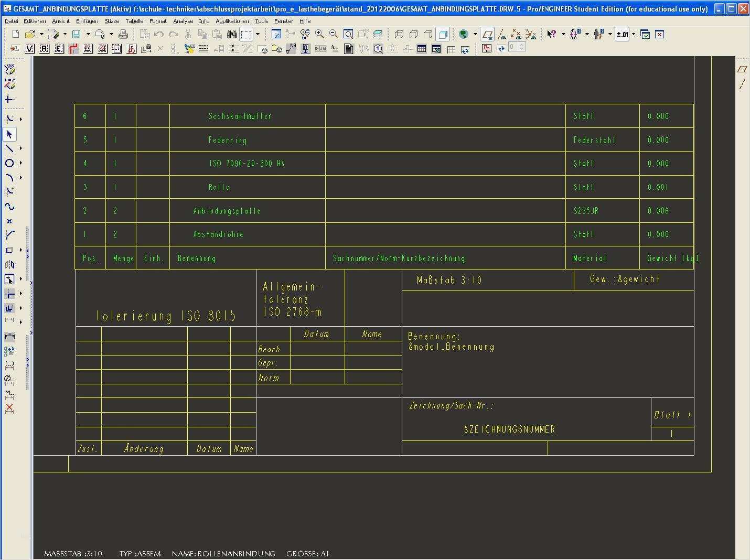Click the Zoom In magnifier icon
Screen dimensions: 750x560
click(x=319, y=35)
